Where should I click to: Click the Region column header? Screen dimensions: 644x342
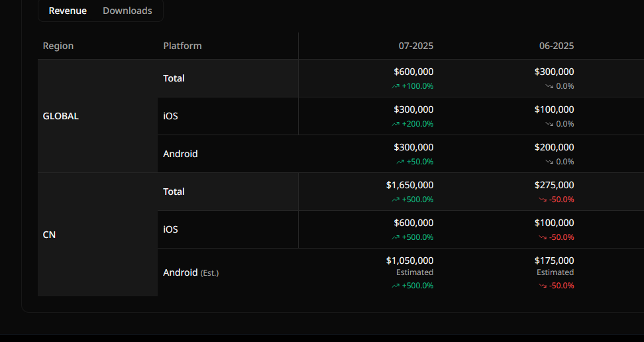[58, 46]
